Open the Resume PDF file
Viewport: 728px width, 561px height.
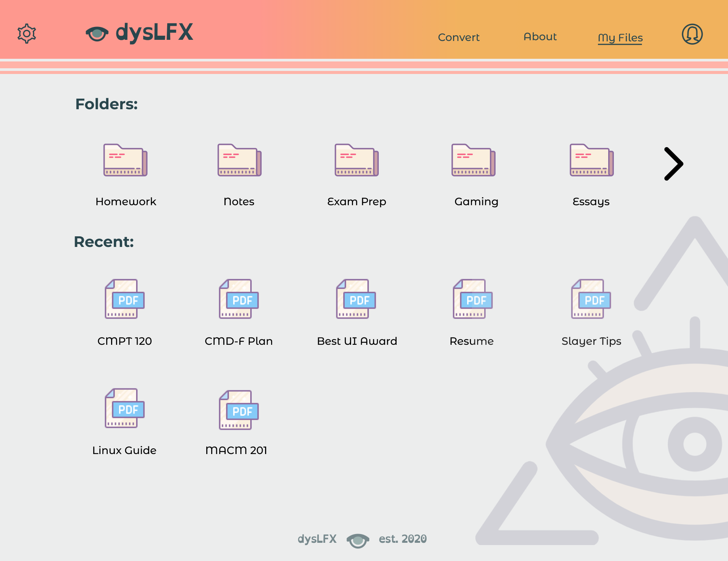(x=473, y=299)
